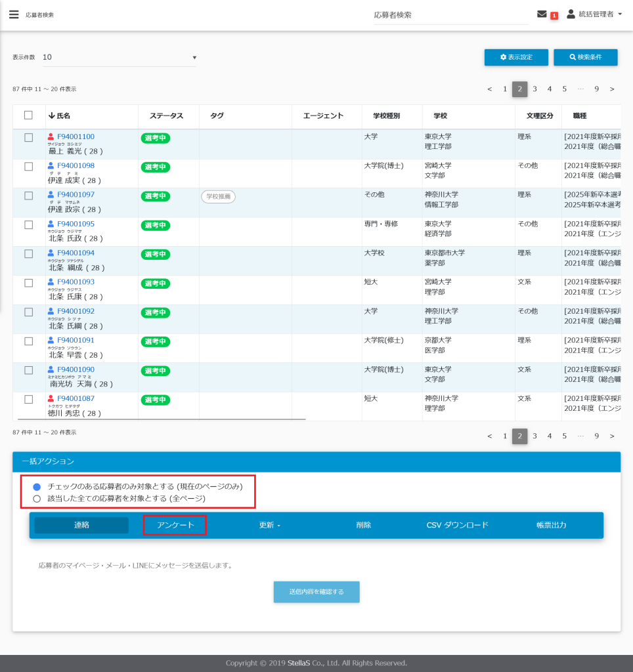This screenshot has width=633, height=672.
Task: Open the hamburger navigation menu
Action: (x=14, y=14)
